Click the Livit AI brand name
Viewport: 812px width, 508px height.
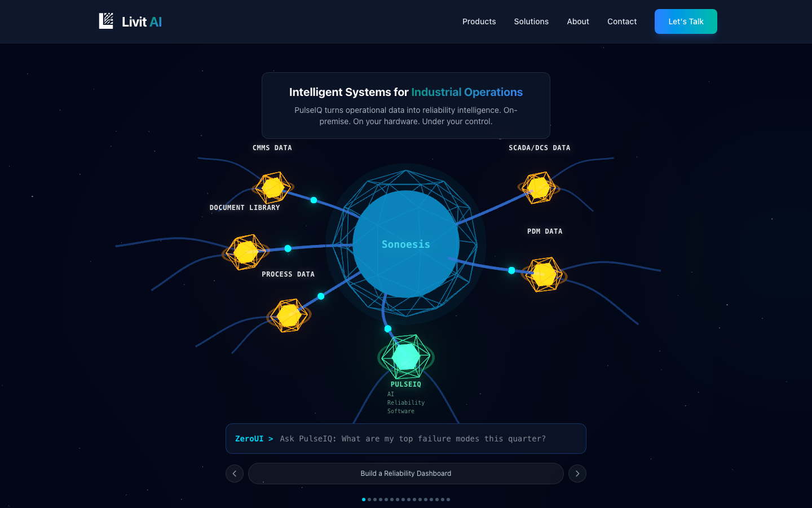point(142,21)
